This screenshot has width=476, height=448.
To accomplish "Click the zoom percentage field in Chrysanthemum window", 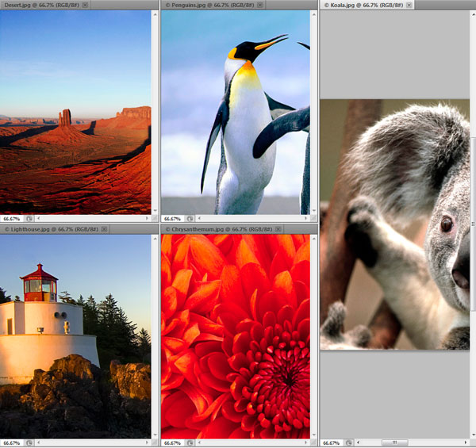I will 171,442.
